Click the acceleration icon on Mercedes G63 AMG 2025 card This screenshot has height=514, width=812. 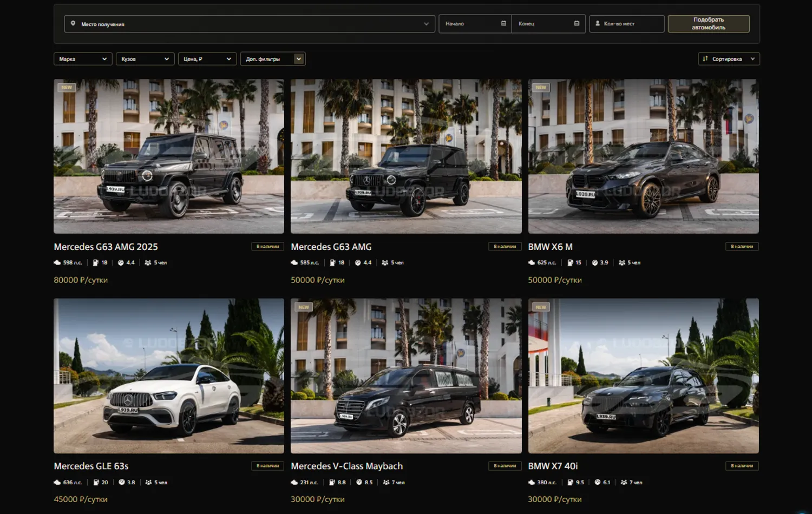(121, 263)
